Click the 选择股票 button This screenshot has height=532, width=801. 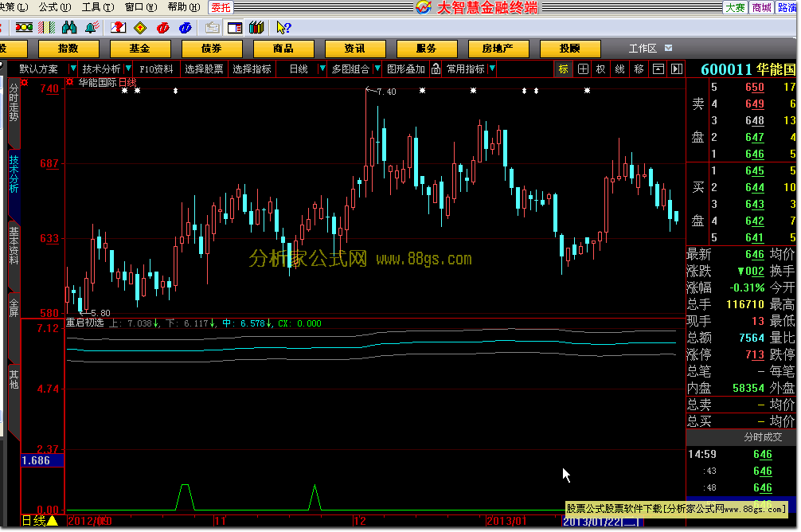(204, 69)
